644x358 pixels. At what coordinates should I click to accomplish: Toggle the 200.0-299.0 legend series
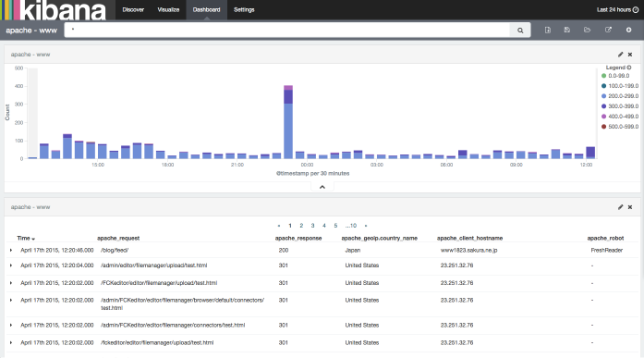(x=620, y=96)
